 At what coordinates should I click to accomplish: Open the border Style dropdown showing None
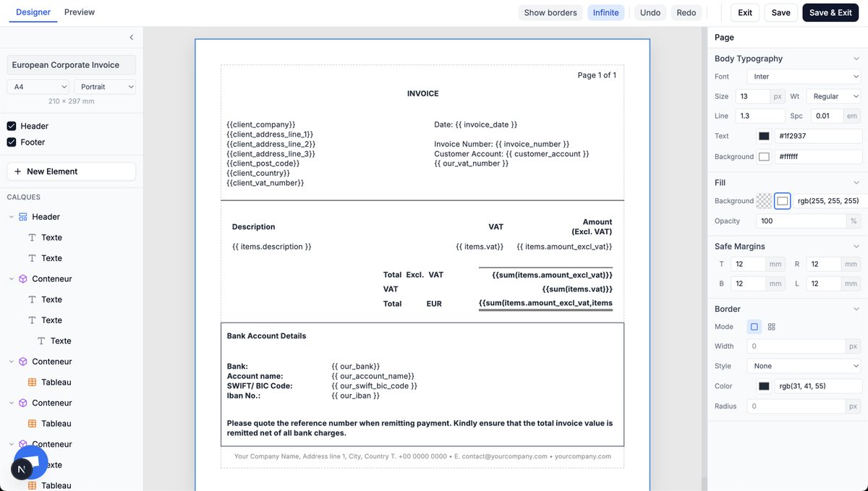[x=804, y=366]
